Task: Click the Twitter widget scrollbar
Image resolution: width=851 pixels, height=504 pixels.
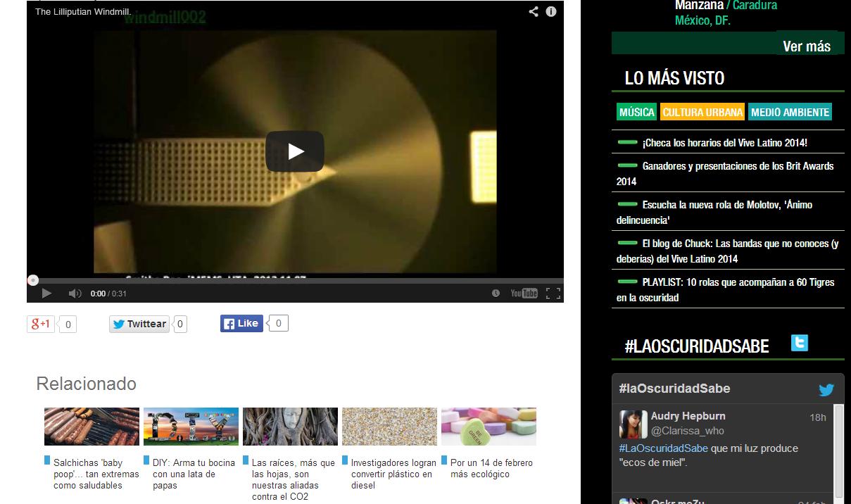Action: 838,451
